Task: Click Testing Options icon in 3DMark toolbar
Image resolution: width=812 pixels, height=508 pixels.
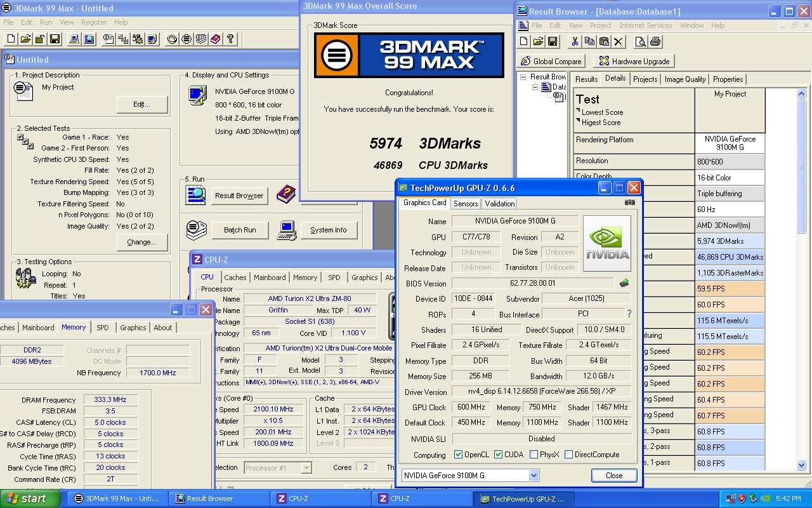Action: click(138, 39)
